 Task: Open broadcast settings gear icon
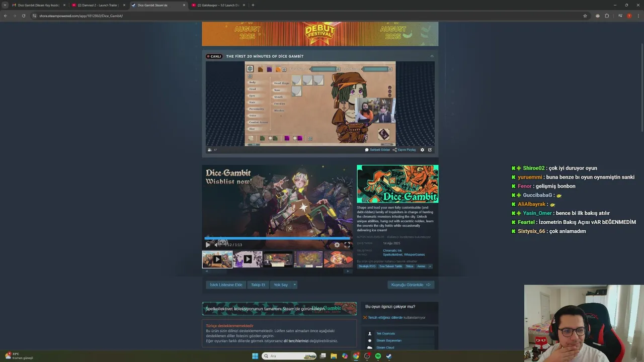[x=422, y=150]
